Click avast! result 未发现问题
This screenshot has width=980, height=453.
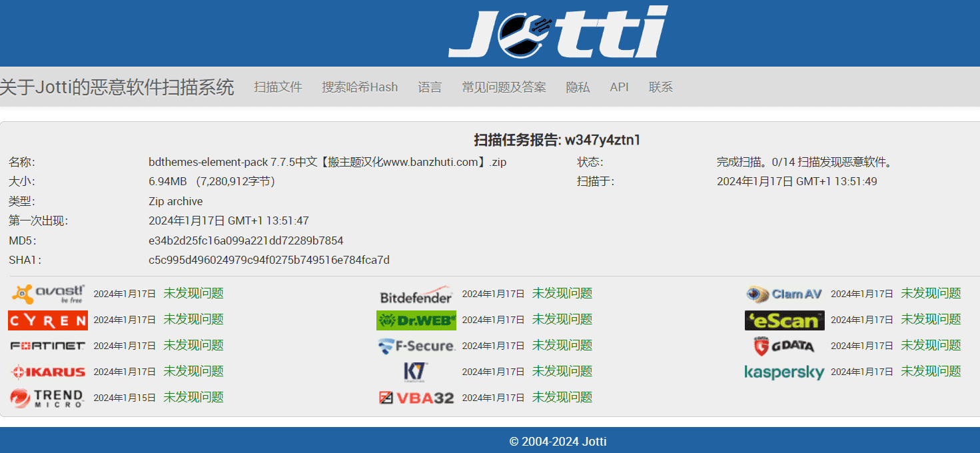[x=193, y=293]
